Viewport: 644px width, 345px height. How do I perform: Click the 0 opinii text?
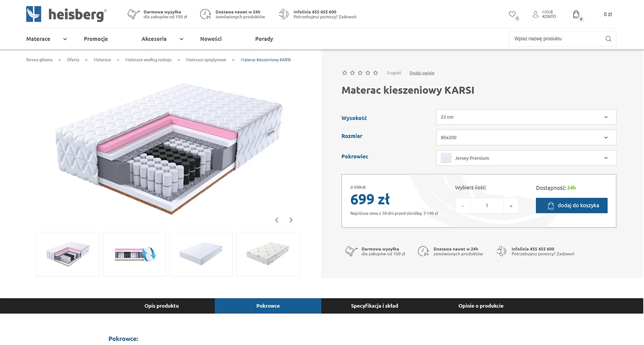point(394,73)
